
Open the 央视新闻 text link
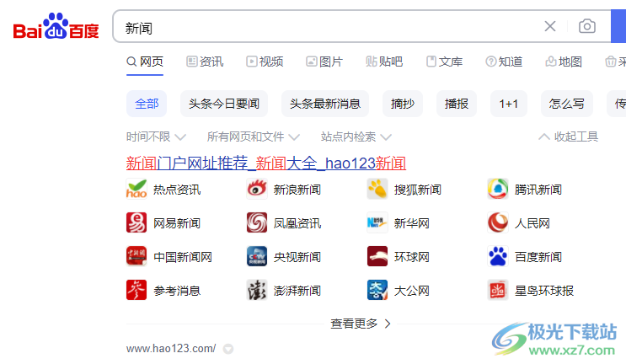(297, 257)
